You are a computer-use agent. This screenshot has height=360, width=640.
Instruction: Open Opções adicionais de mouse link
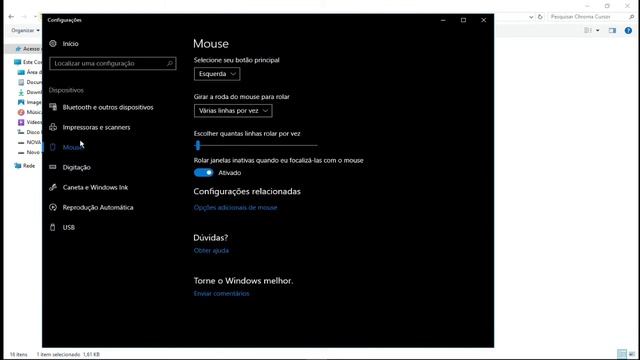coord(236,207)
